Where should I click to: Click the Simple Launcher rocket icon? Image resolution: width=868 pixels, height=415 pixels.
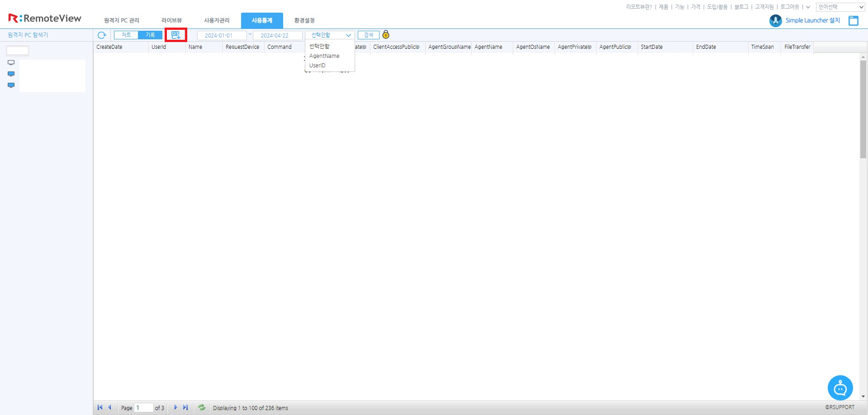pos(775,20)
